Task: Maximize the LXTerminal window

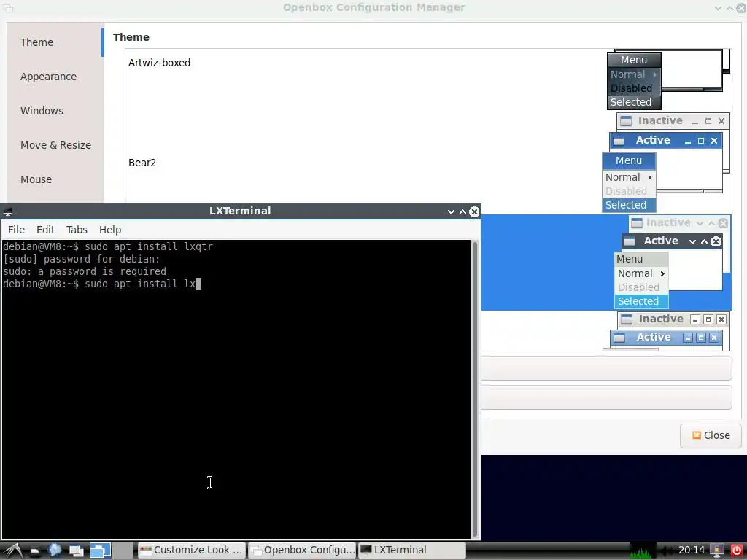Action: 462,211
